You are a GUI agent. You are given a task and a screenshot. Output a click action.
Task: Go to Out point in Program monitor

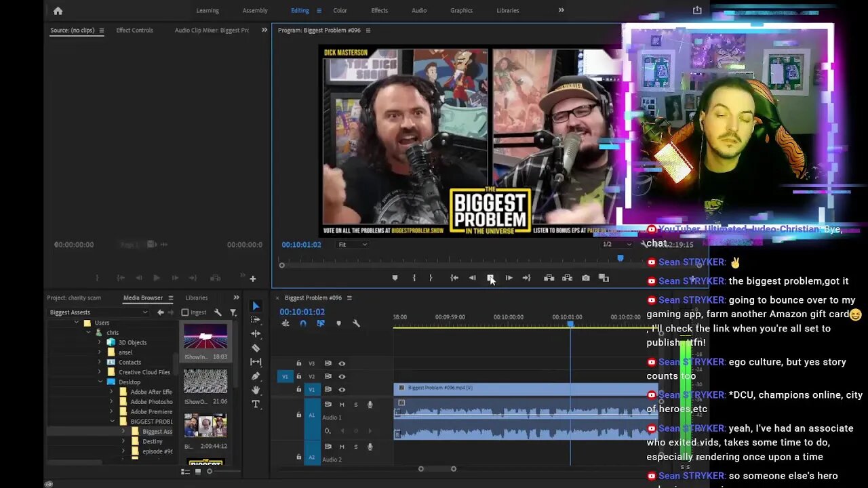526,278
